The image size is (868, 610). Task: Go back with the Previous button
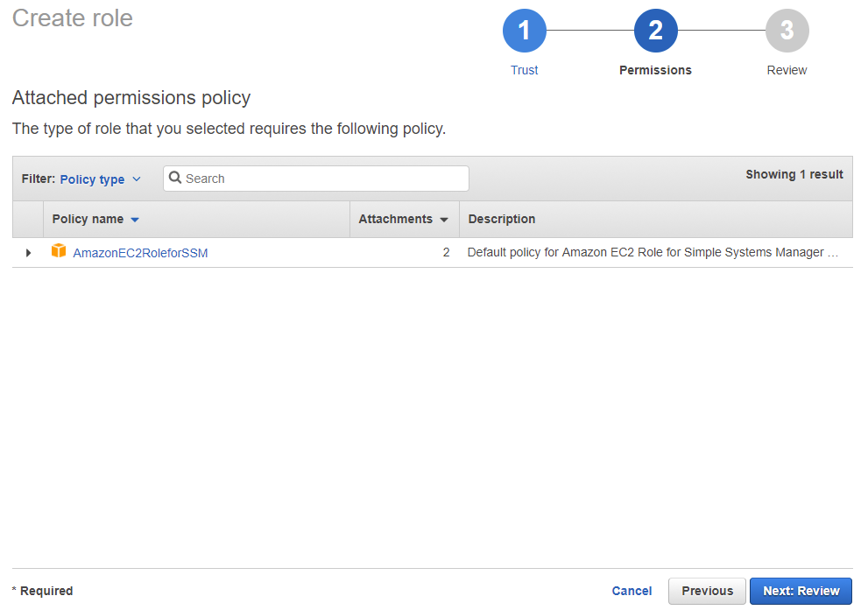[707, 591]
